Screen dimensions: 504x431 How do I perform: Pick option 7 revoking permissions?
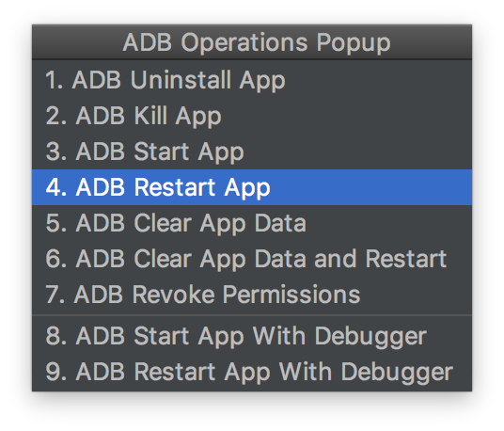252,295
